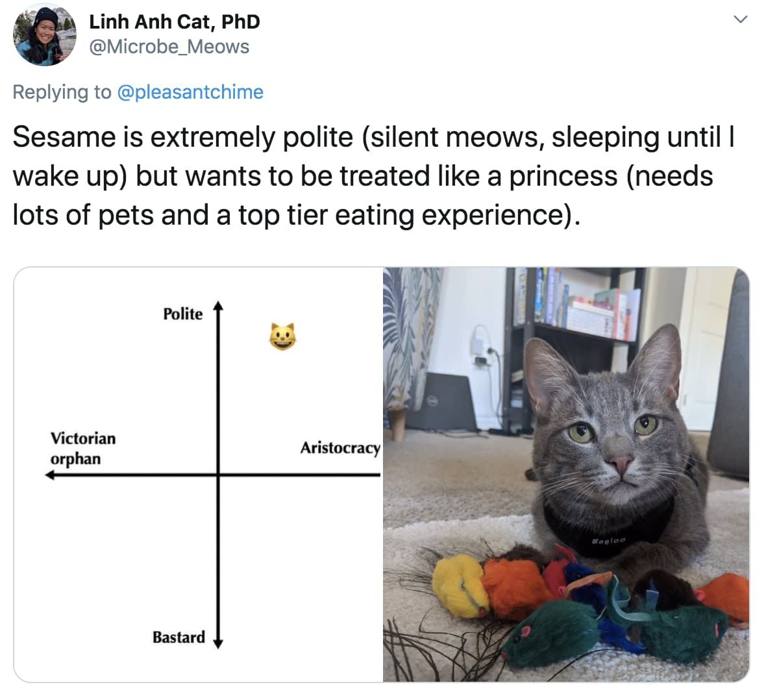Image resolution: width=766 pixels, height=700 pixels.
Task: Click the Aristocracy axis label
Action: [x=340, y=447]
